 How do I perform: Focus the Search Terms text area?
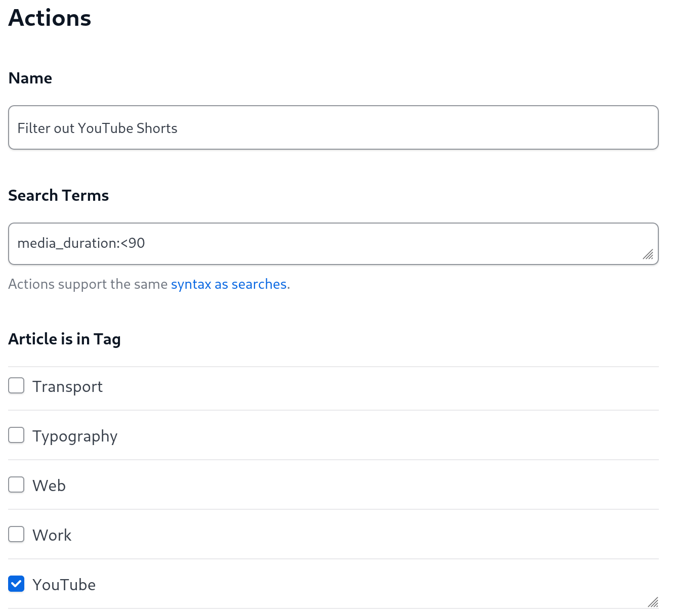pos(333,244)
